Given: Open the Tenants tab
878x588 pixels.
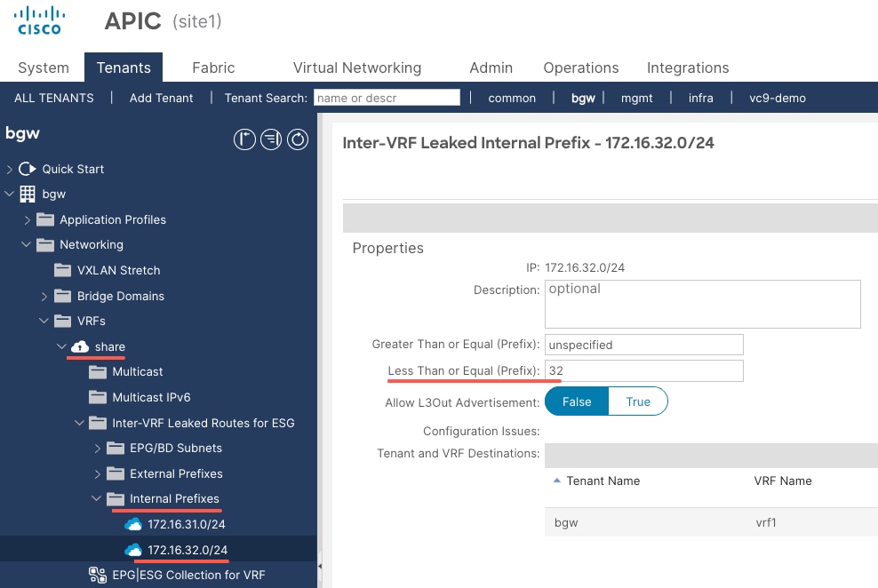Looking at the screenshot, I should [124, 68].
